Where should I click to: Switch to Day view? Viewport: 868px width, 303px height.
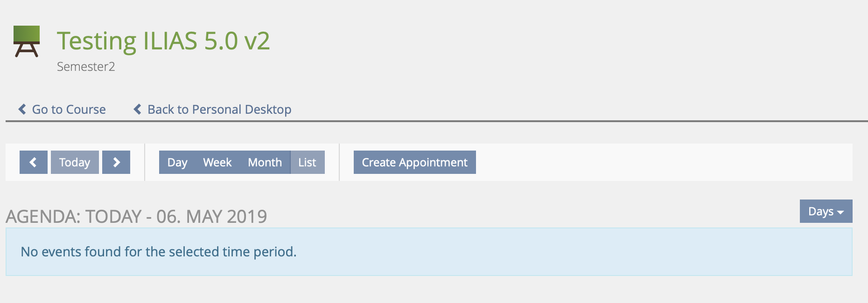click(x=177, y=162)
